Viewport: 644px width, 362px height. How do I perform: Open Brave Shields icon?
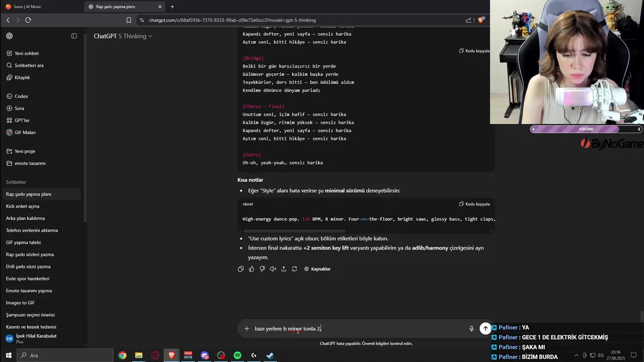tap(481, 20)
